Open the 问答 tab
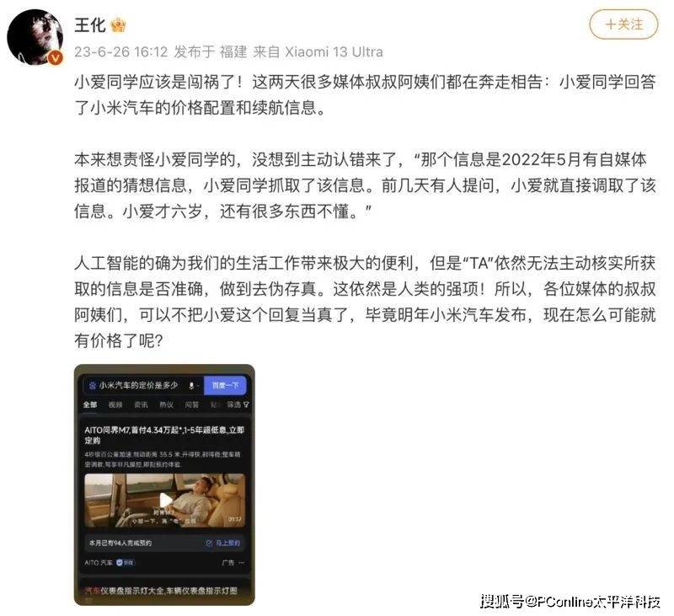The image size is (674, 616). click(x=192, y=404)
